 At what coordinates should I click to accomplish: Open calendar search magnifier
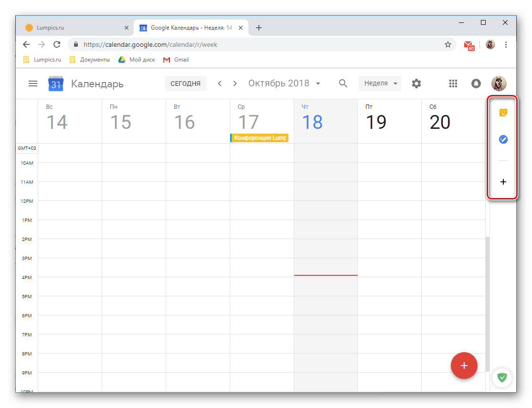pyautogui.click(x=343, y=84)
